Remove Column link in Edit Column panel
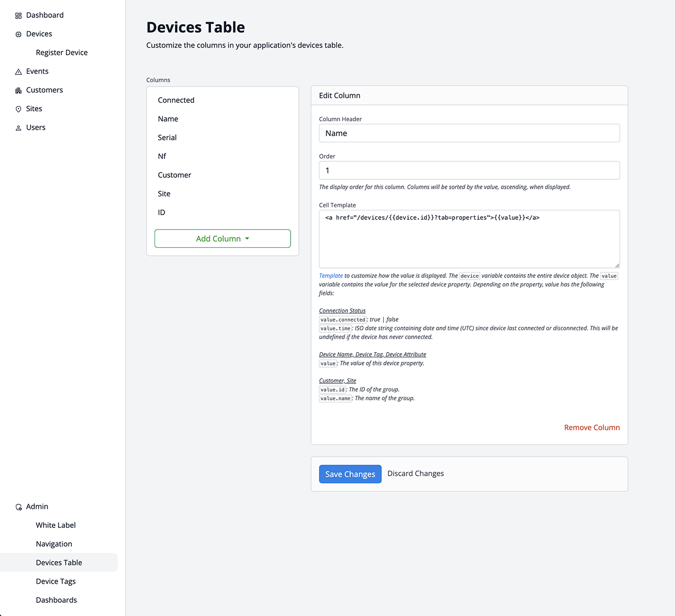 592,428
